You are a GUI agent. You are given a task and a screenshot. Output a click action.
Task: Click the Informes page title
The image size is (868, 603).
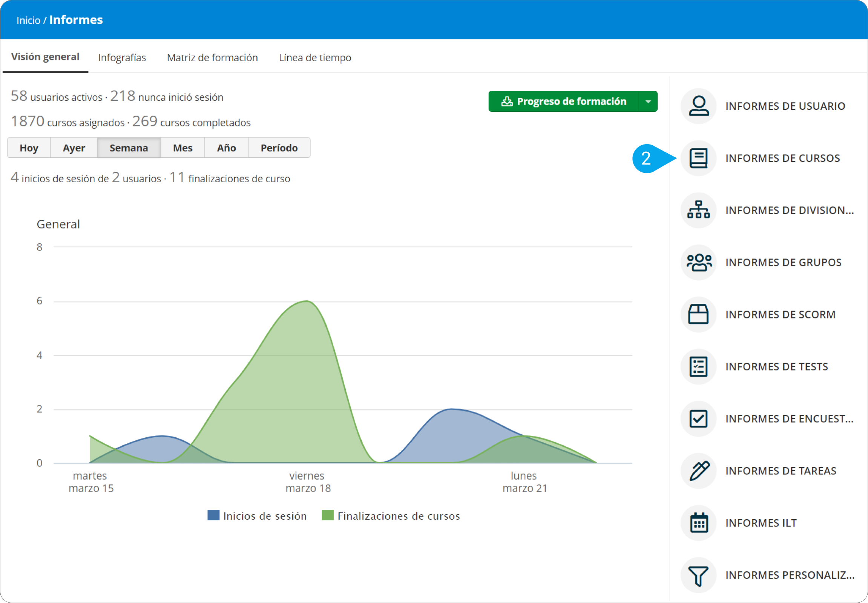76,20
